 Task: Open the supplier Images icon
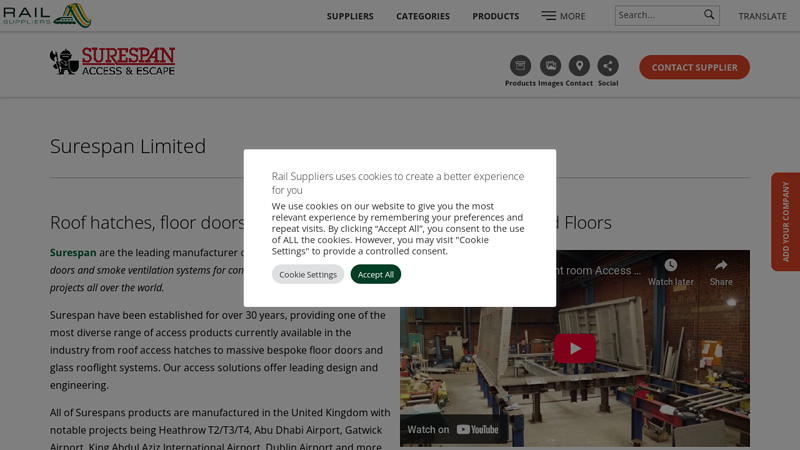point(551,66)
